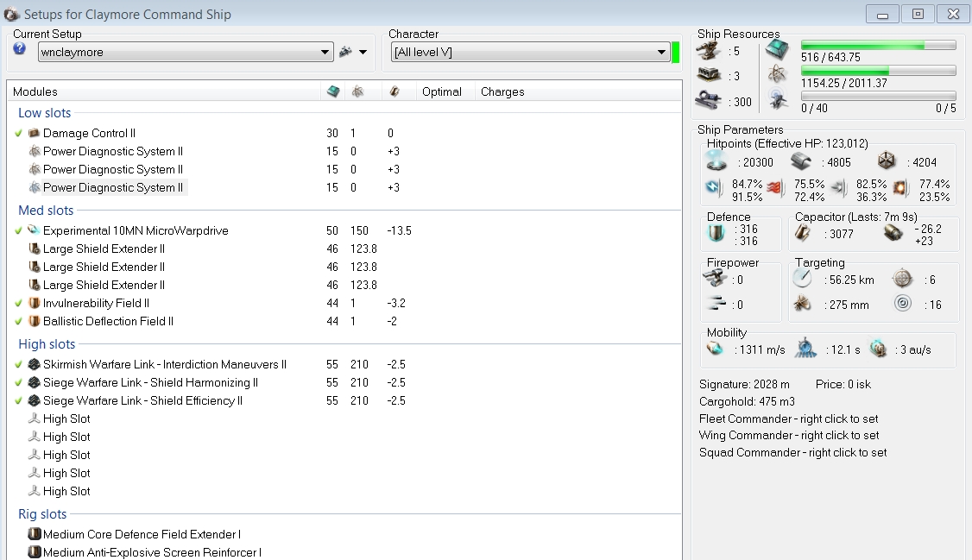Viewport: 972px width, 560px height.
Task: Sort by CPU column header icon
Action: click(333, 91)
